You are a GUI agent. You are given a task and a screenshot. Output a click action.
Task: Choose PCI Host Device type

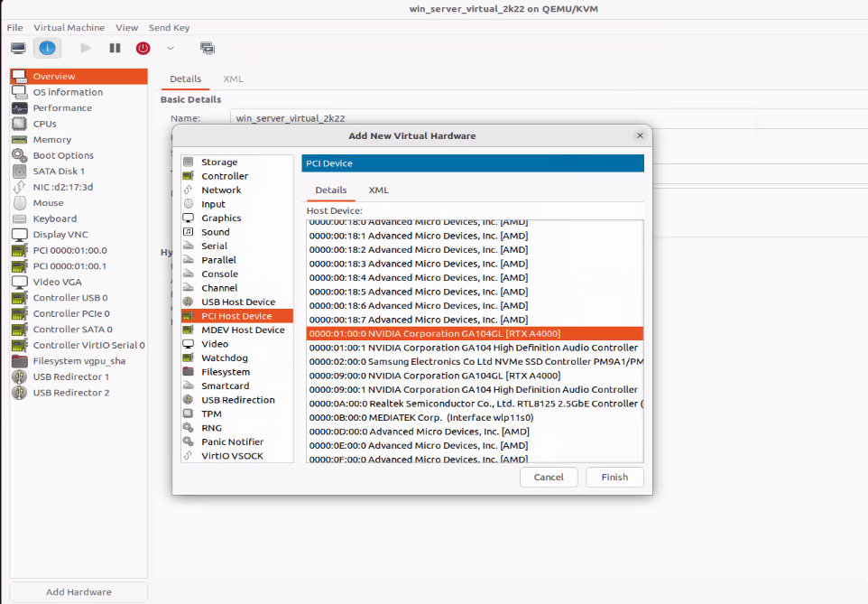pos(237,316)
